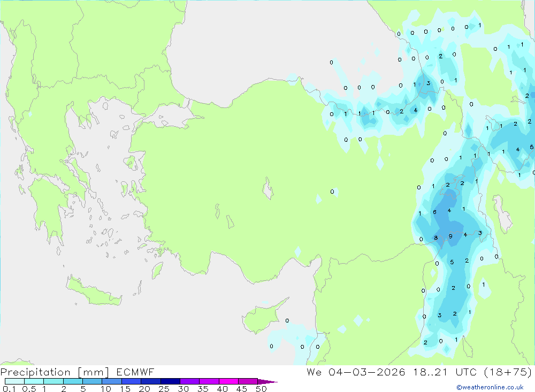Click the 0.1–0.5 mm palest cyan legend swatch
Viewport: 535px width, 392px height.
[14, 381]
